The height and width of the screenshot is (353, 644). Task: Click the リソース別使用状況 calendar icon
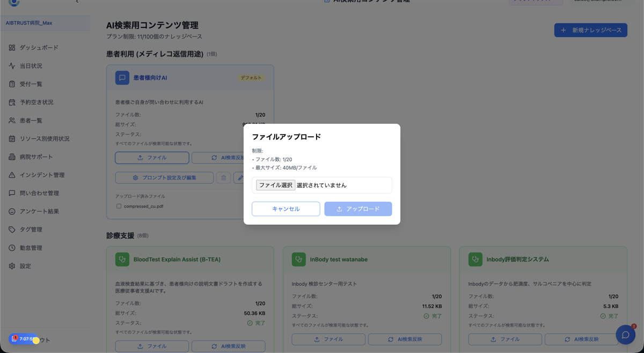[11, 138]
